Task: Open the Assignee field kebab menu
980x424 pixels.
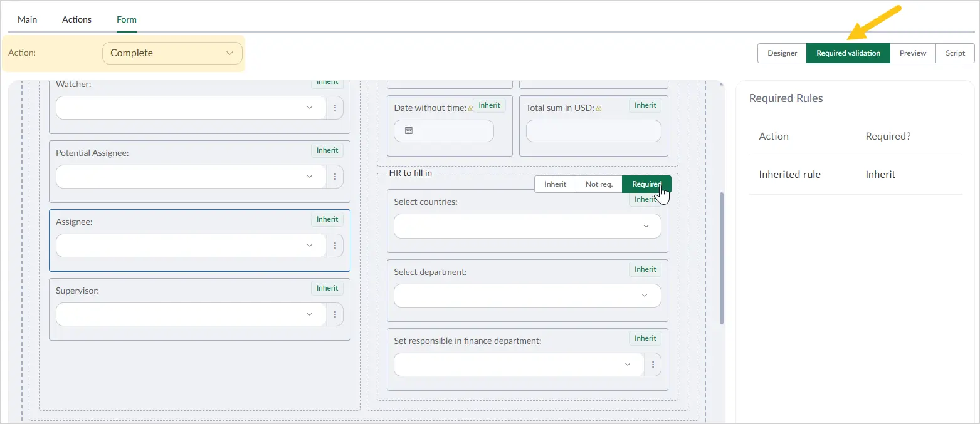Action: click(335, 246)
